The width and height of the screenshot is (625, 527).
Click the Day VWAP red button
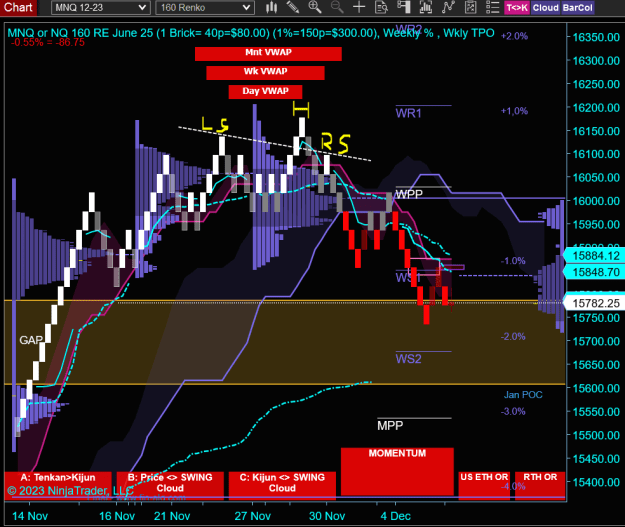pos(265,92)
